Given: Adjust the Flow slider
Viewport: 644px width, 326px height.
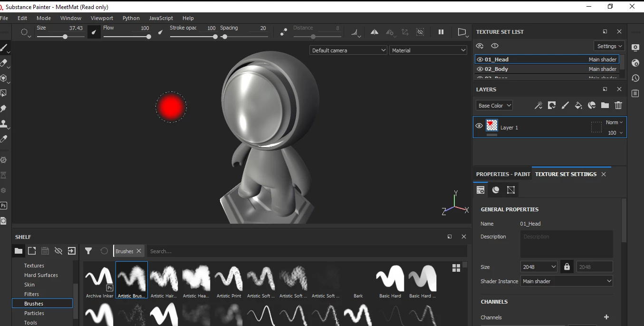Looking at the screenshot, I should coord(126,37).
